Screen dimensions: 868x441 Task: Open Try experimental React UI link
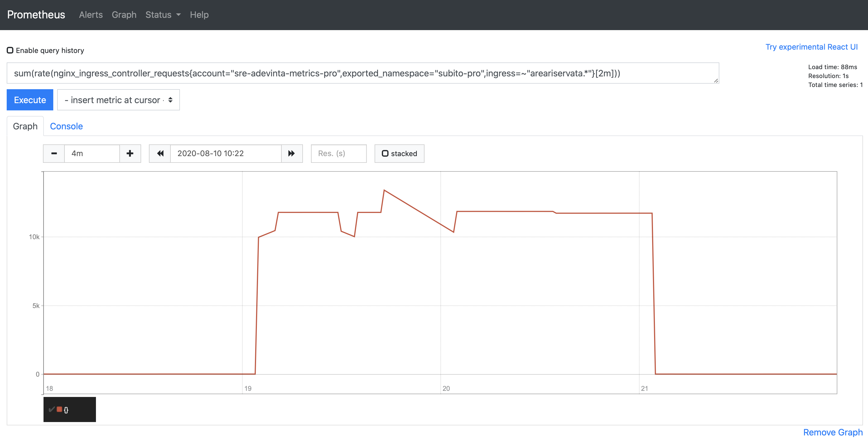pos(811,47)
